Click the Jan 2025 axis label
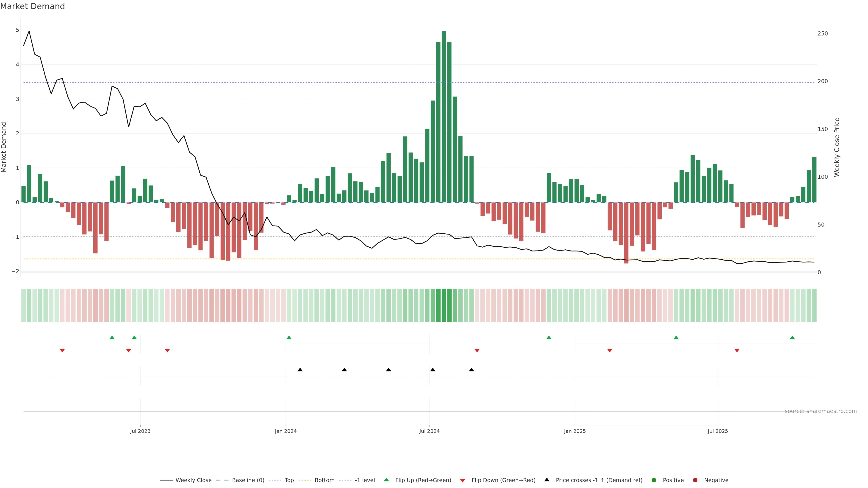Viewport: 868px width, 488px height. coord(575,431)
